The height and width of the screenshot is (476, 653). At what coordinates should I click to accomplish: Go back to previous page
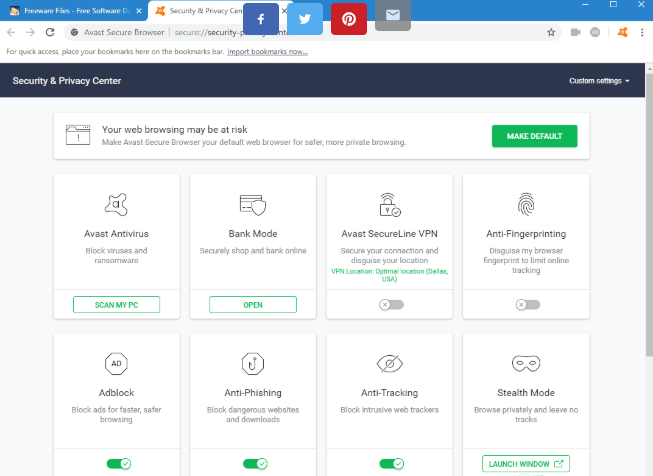point(11,32)
